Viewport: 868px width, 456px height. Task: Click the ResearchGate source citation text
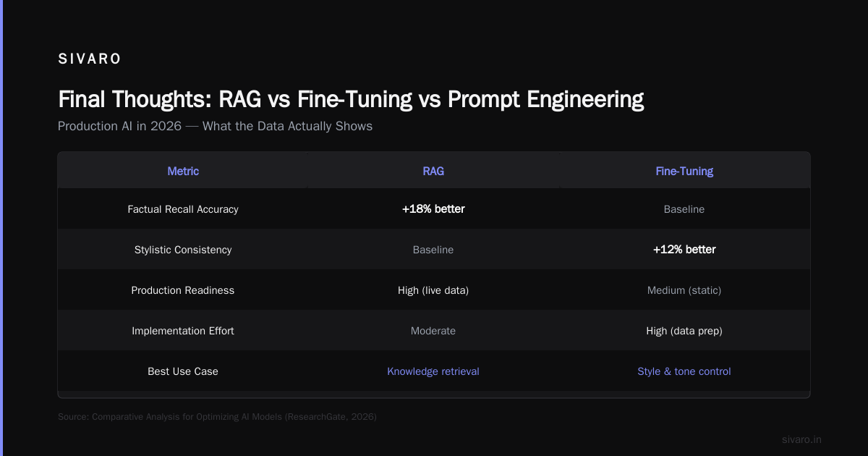pyautogui.click(x=217, y=417)
